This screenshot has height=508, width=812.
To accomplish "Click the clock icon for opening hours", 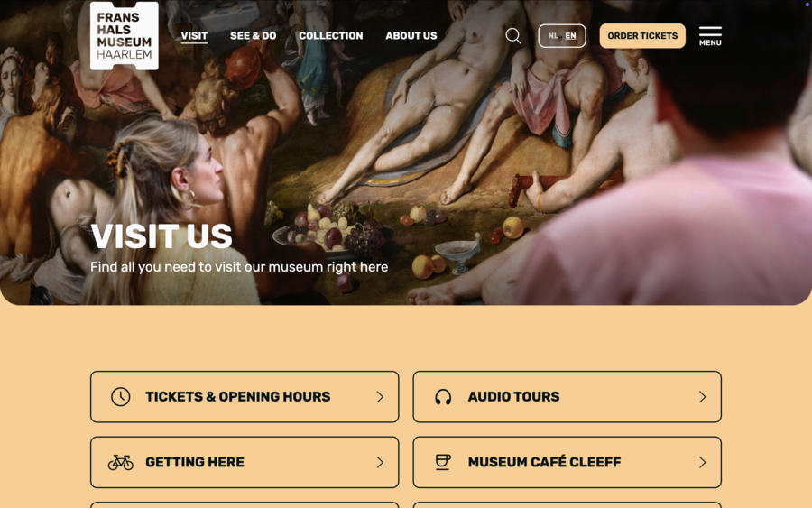I will pyautogui.click(x=121, y=397).
